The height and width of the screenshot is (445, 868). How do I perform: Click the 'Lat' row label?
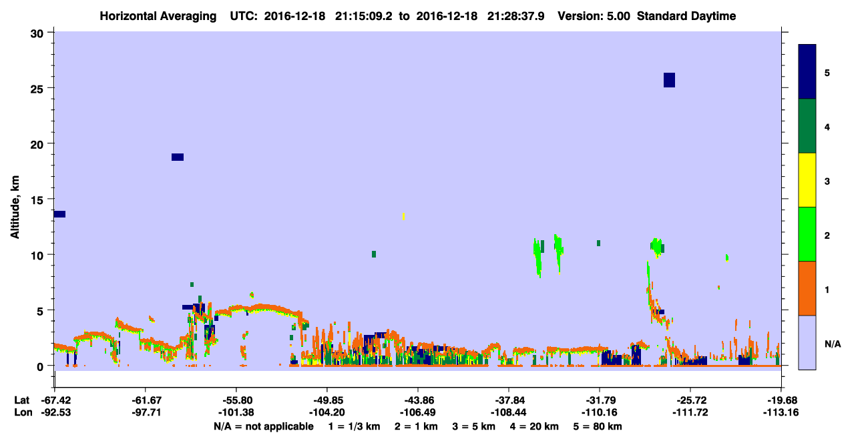(21, 400)
